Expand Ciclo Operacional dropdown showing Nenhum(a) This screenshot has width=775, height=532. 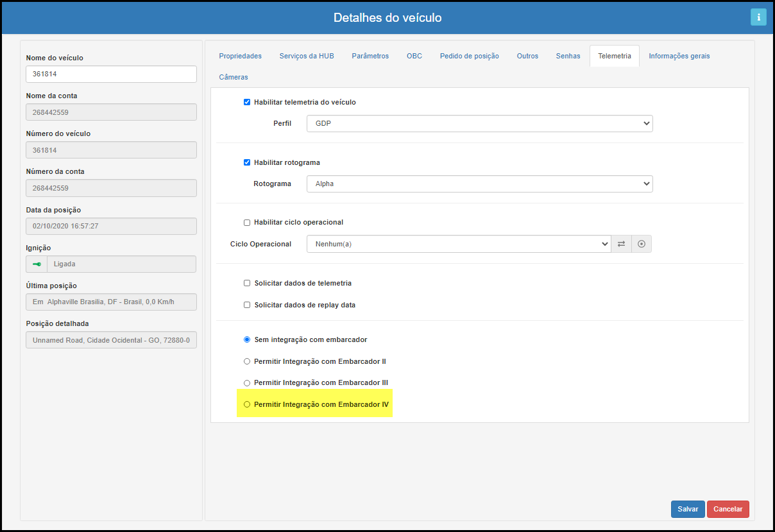458,244
